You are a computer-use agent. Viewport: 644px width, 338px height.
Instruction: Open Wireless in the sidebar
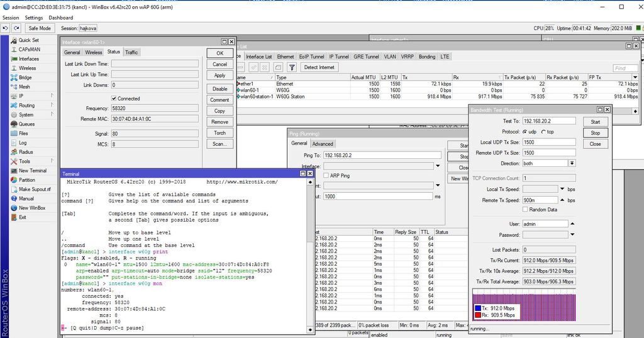pyautogui.click(x=27, y=68)
